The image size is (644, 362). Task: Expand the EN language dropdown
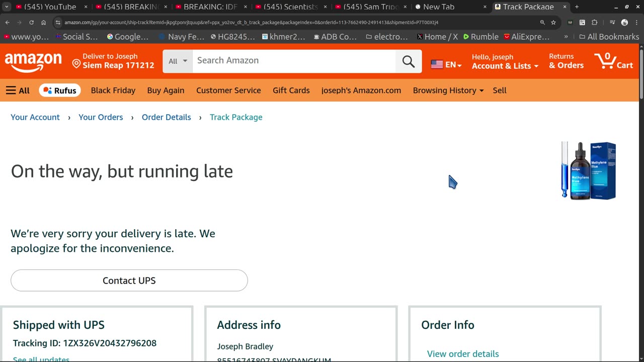(x=453, y=65)
